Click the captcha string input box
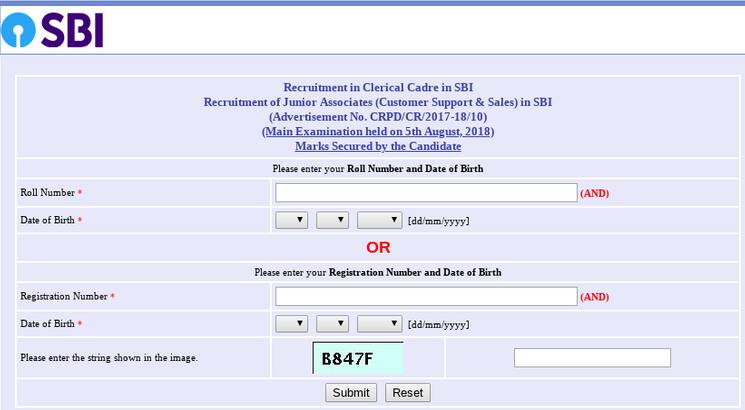This screenshot has height=410, width=745. [x=592, y=358]
